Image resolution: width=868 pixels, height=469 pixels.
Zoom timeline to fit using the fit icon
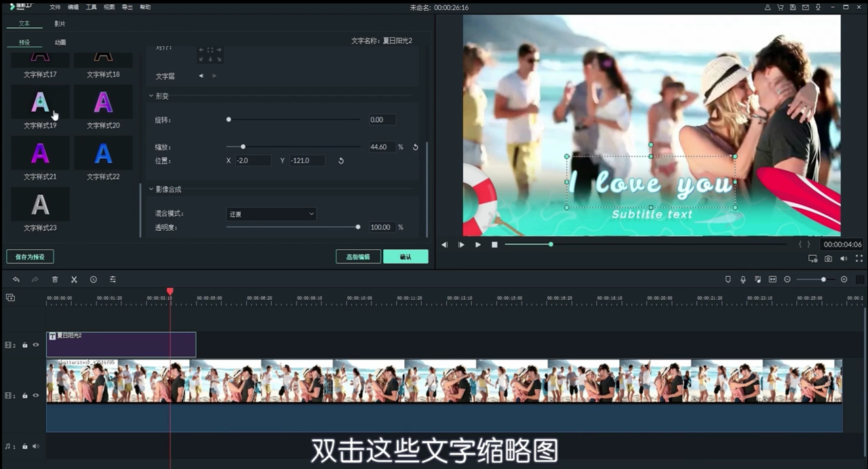point(772,279)
